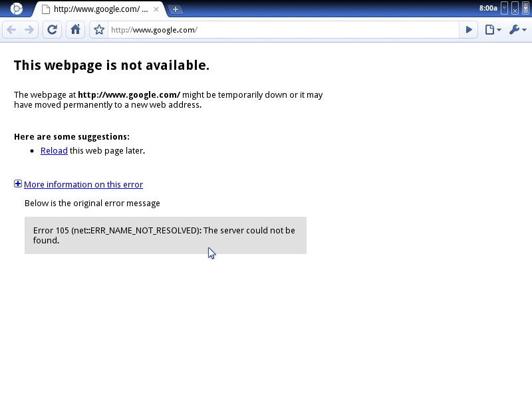Go to the Home page icon
The width and height of the screenshot is (532, 399).
[75, 30]
